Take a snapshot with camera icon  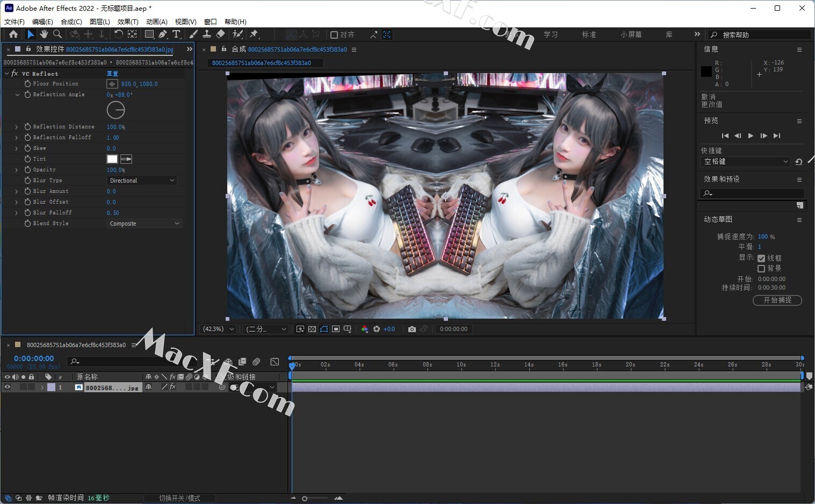[x=412, y=329]
